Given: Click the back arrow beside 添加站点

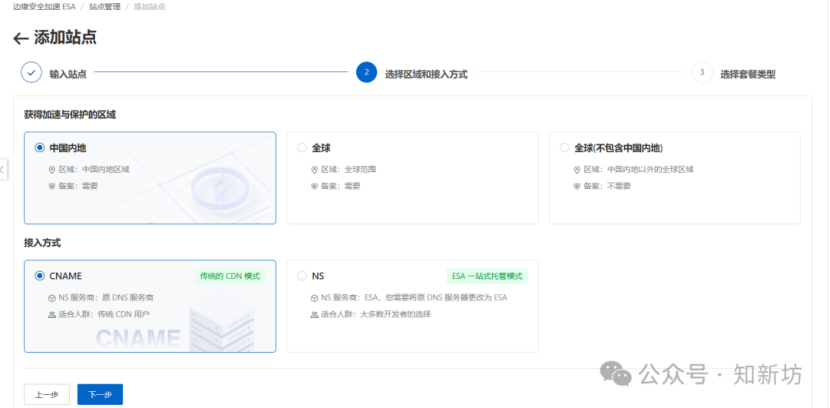Looking at the screenshot, I should coord(21,38).
